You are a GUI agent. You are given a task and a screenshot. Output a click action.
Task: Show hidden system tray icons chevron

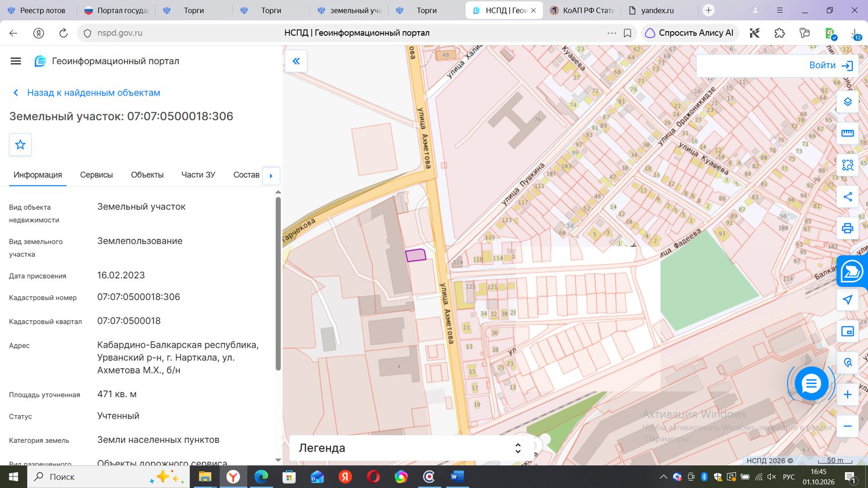pos(663,477)
